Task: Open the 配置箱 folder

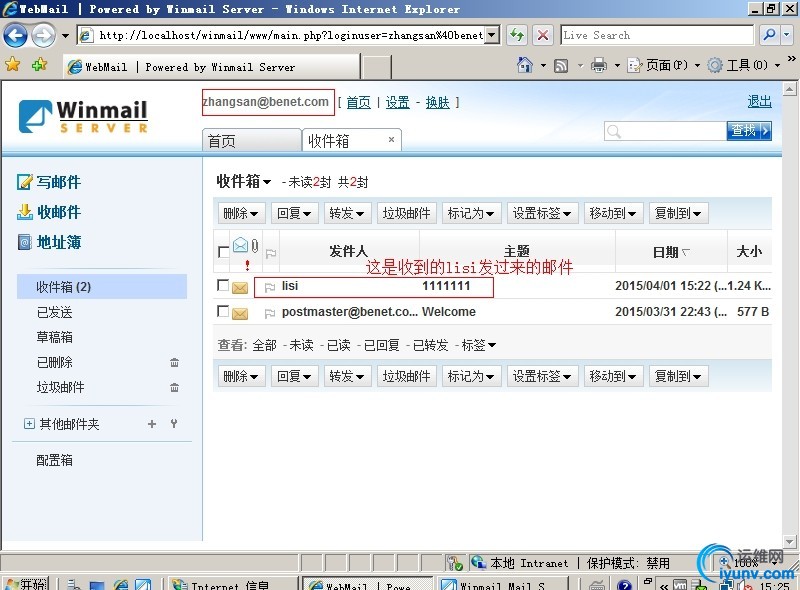Action: point(55,460)
